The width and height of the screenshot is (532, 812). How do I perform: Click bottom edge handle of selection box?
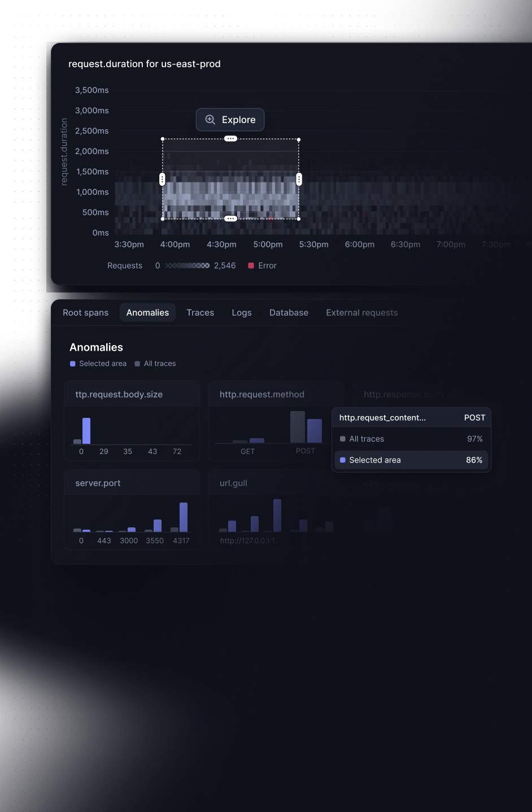(230, 219)
